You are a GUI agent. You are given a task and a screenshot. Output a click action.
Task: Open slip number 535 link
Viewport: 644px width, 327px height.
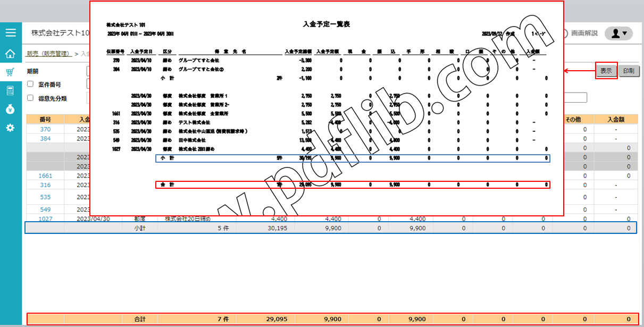coord(45,197)
